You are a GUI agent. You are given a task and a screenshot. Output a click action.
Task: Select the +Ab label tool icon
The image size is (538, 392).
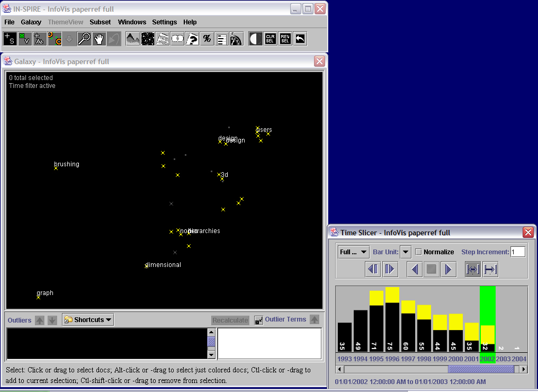[x=40, y=39]
